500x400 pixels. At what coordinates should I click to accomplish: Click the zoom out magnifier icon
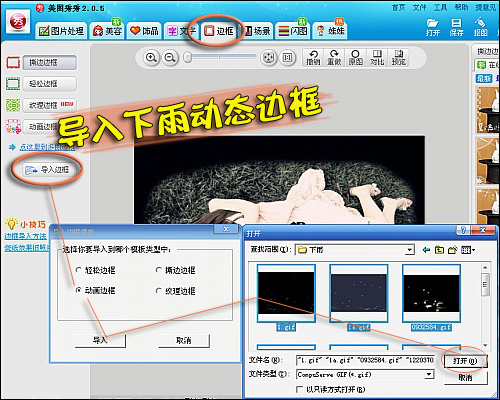170,58
